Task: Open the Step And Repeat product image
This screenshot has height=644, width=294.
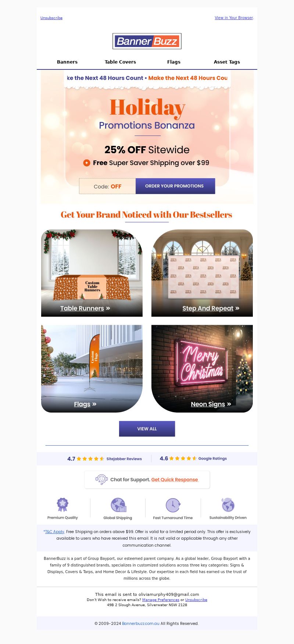Action: point(202,273)
